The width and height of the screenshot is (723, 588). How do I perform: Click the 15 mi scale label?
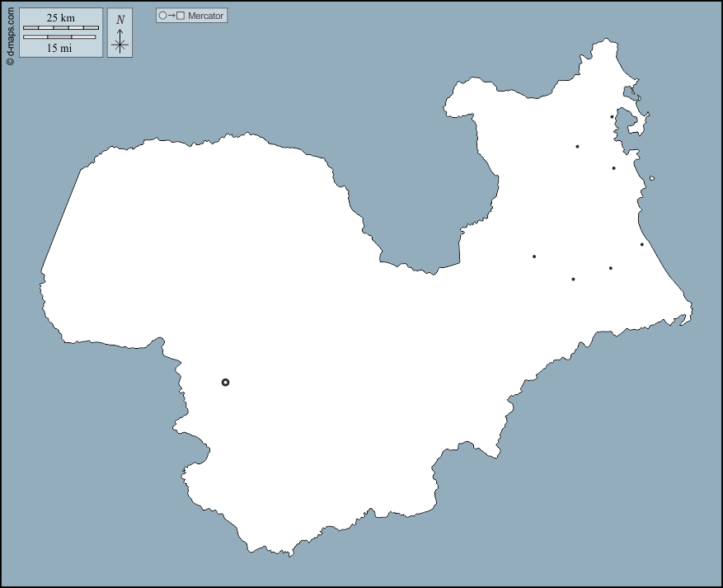coord(59,48)
